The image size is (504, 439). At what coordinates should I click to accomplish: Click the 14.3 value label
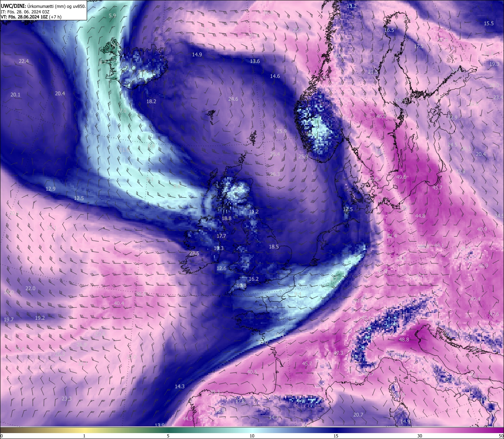coord(180,386)
